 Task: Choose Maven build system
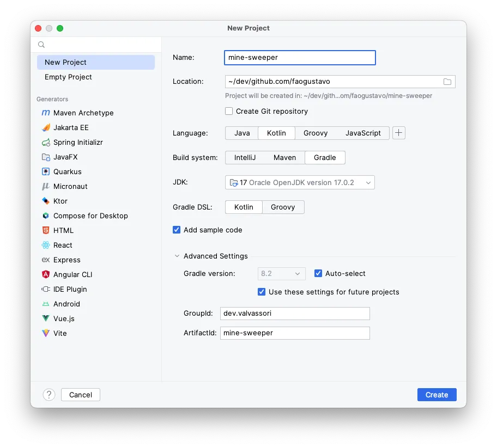click(284, 158)
